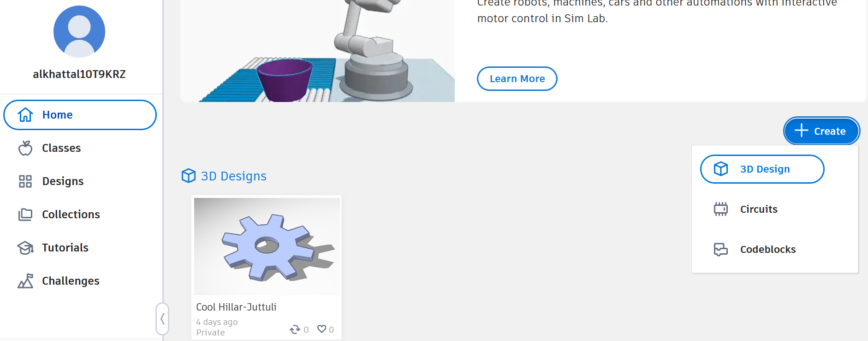Click the Home house icon
This screenshot has width=868, height=341.
(25, 114)
